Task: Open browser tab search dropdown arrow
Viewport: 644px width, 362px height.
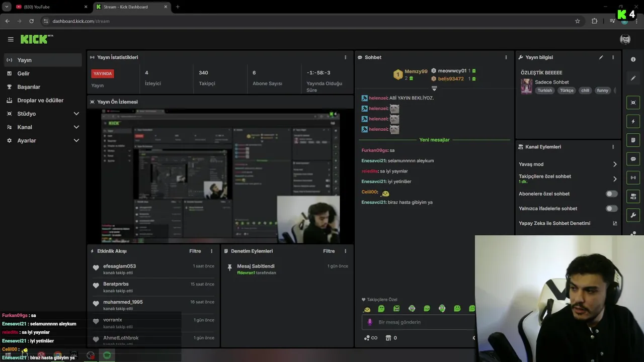Action: tap(7, 7)
